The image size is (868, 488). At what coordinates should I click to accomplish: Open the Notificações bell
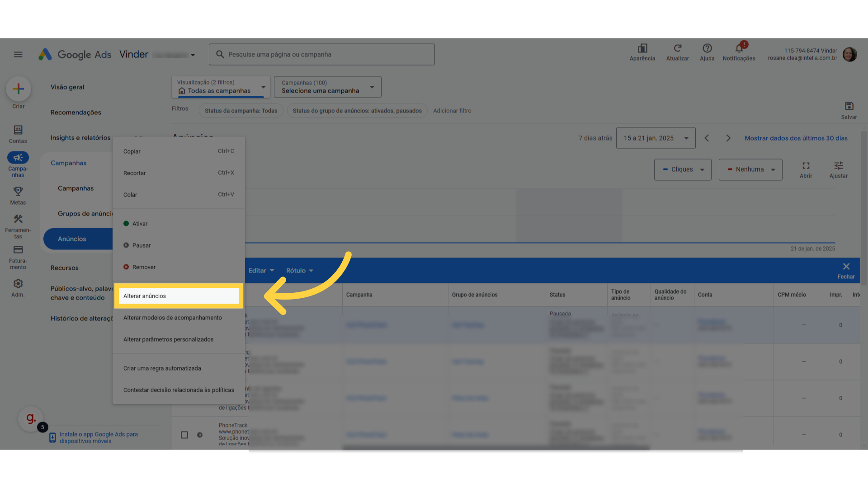(x=739, y=48)
